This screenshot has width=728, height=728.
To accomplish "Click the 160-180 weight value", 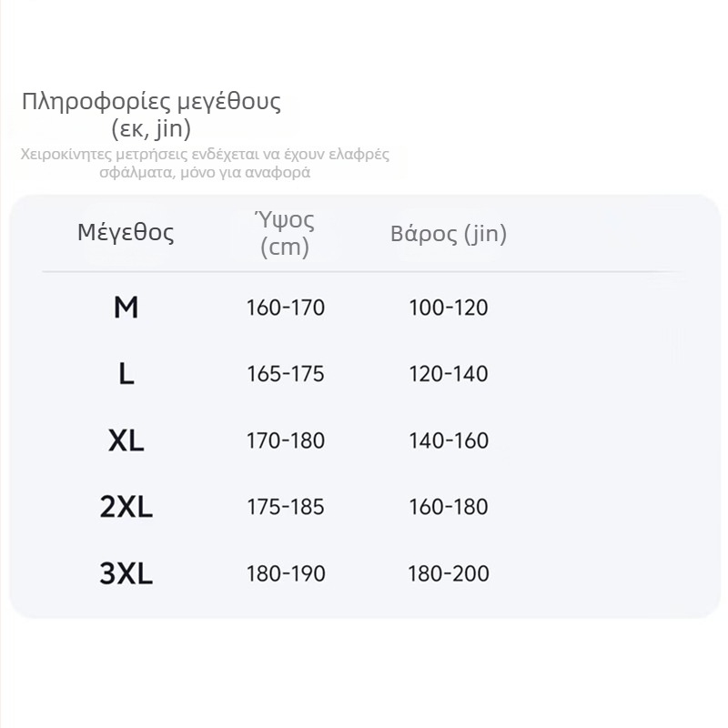I will pos(449,507).
